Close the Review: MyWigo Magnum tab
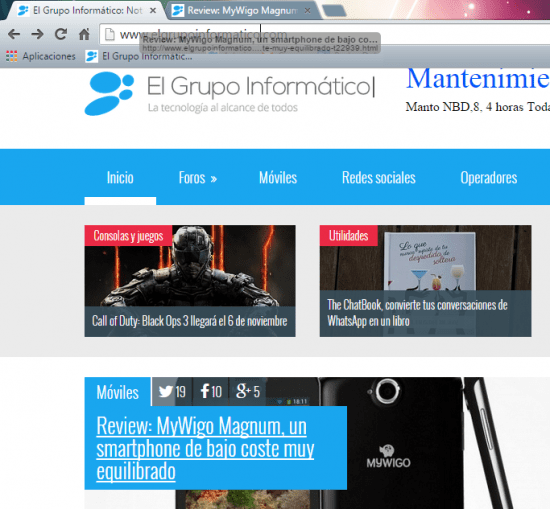Viewport: 550px width, 509px height. pyautogui.click(x=308, y=11)
